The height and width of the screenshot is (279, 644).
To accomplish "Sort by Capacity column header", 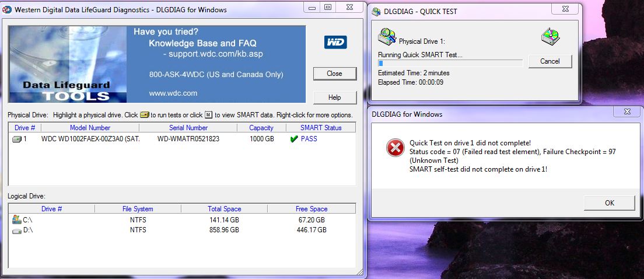I will point(261,128).
